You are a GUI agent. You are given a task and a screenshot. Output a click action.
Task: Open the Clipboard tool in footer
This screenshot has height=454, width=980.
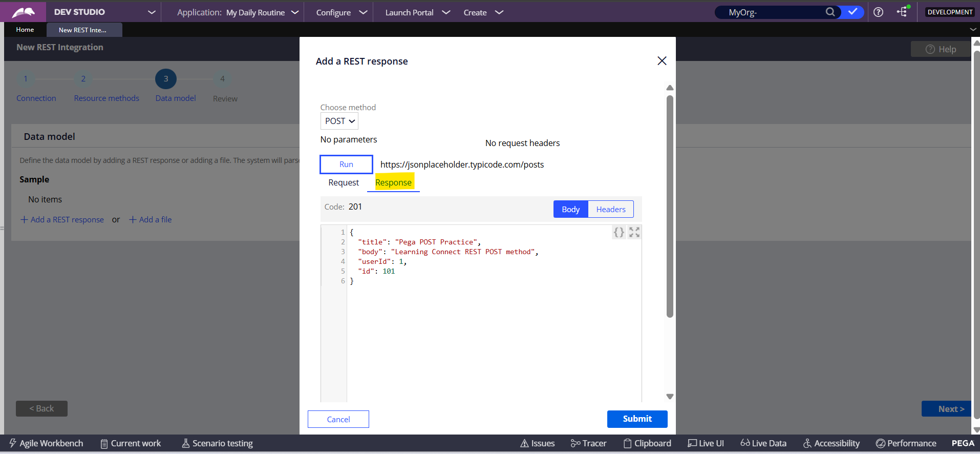tap(647, 443)
